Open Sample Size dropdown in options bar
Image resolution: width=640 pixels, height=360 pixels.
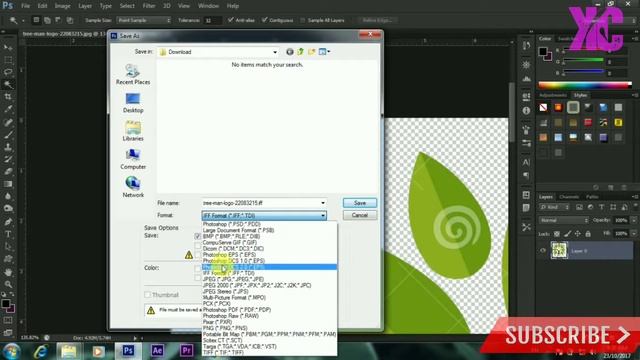click(x=144, y=20)
